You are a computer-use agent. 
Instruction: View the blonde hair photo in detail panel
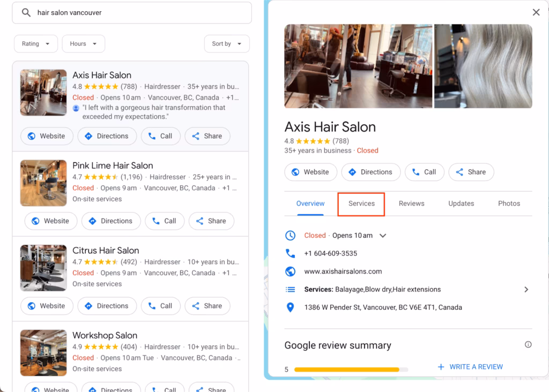point(483,66)
